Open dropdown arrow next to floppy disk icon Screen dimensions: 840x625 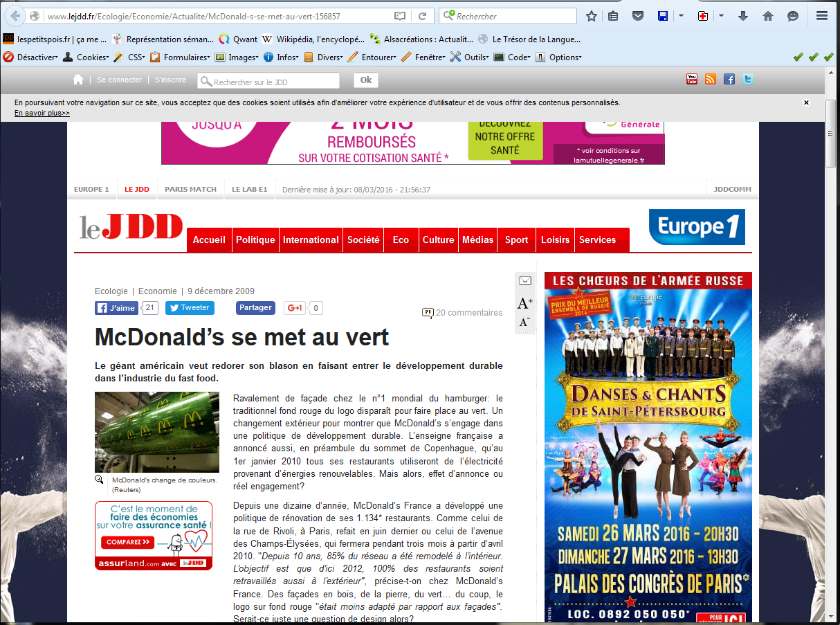coord(681,16)
